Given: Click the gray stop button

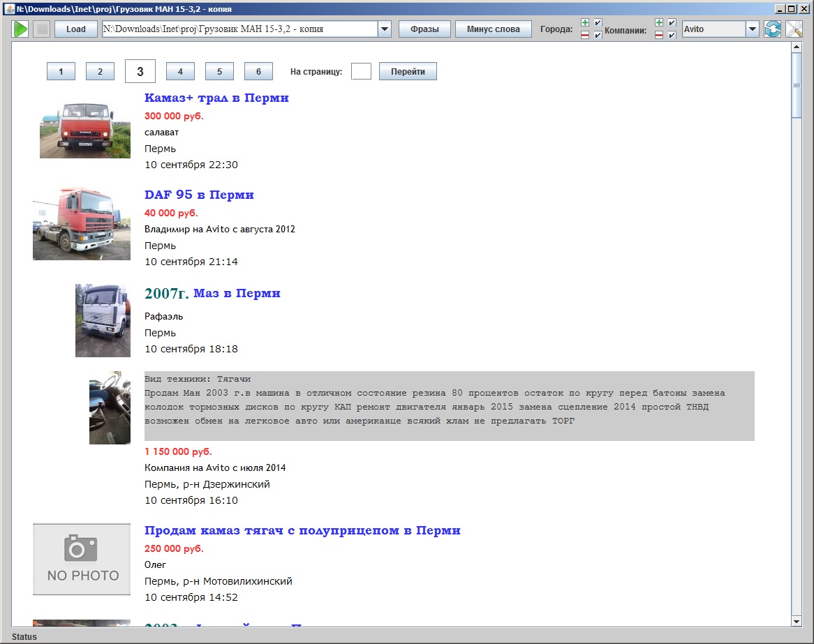Looking at the screenshot, I should (x=42, y=29).
